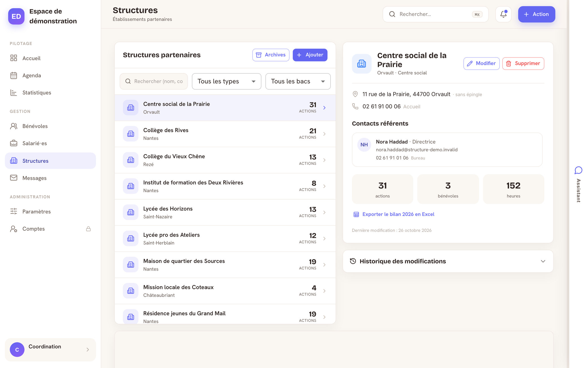Click the 152 heures stat card
This screenshot has height=368, width=588.
(x=513, y=189)
